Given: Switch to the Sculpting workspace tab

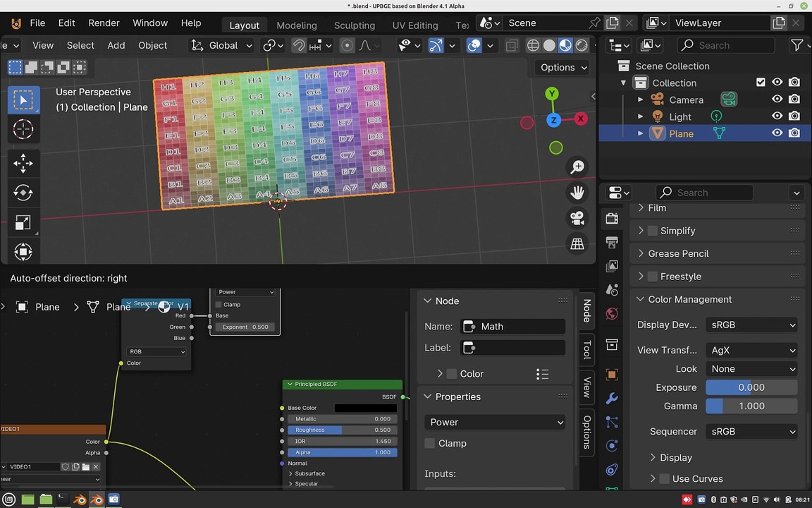Looking at the screenshot, I should pos(355,25).
